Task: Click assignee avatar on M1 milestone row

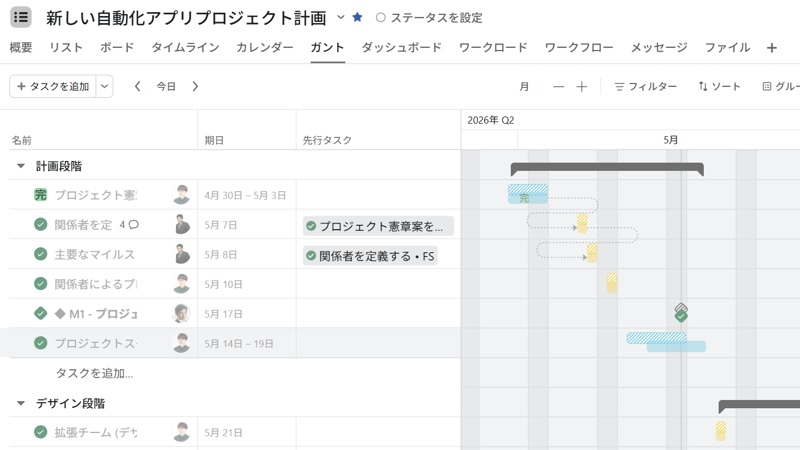Action: pyautogui.click(x=181, y=313)
